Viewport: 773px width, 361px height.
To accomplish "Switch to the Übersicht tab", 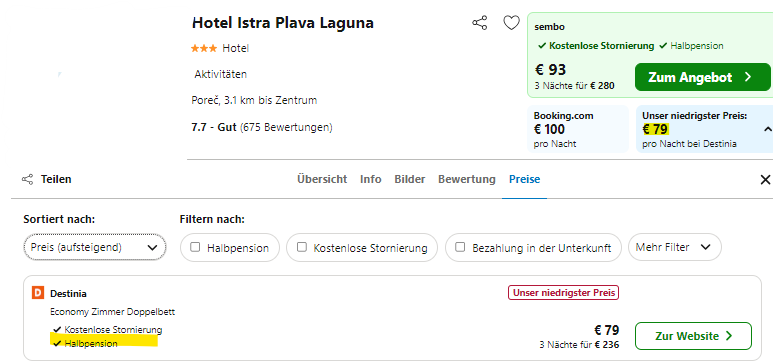I will (x=322, y=179).
